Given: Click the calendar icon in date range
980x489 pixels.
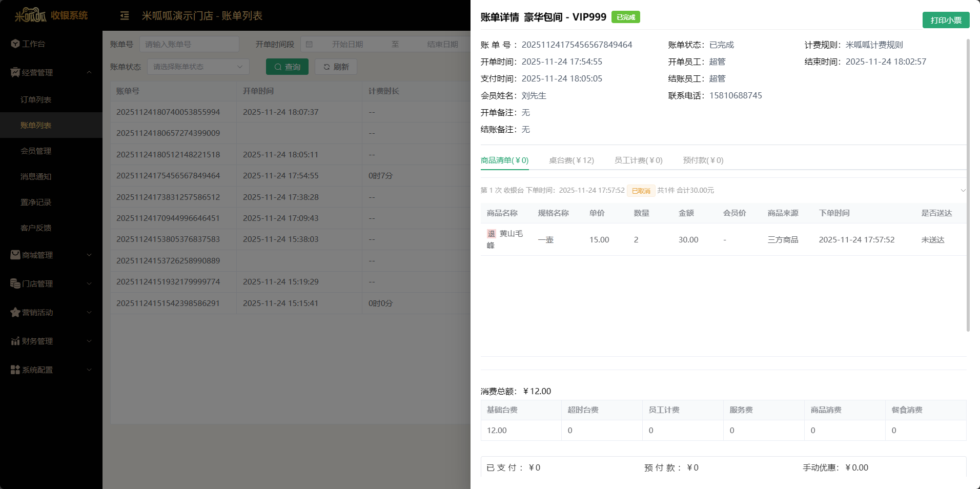Looking at the screenshot, I should click(309, 45).
